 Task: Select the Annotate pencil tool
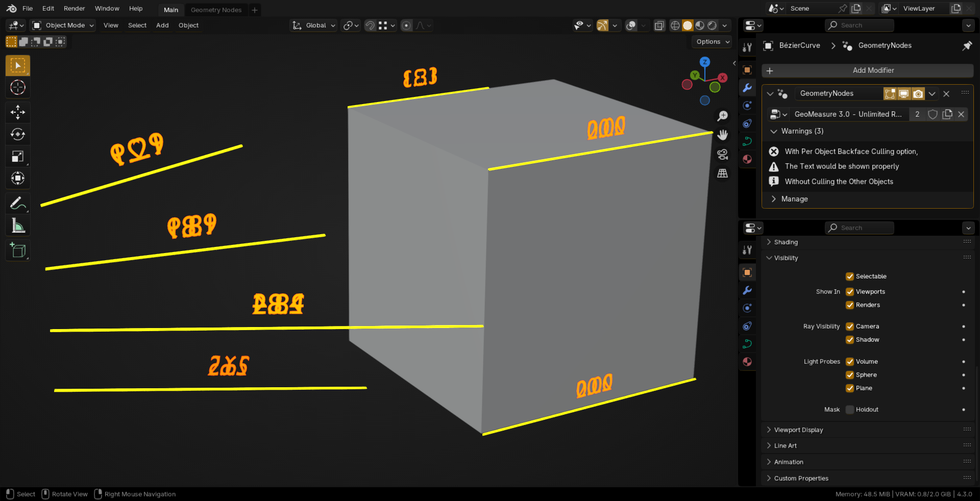(18, 203)
